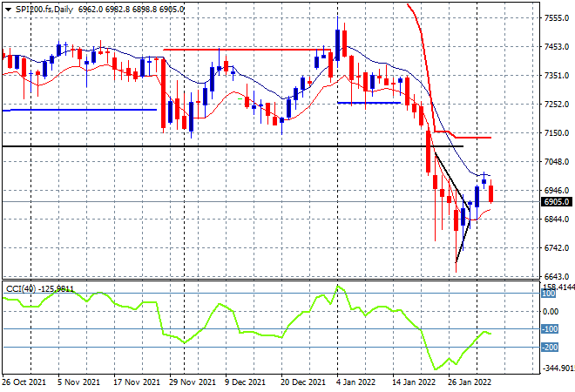Click the chart menu triangle beside SPI200.fs
Image resolution: width=575 pixels, height=392 pixels.
(x=8, y=10)
